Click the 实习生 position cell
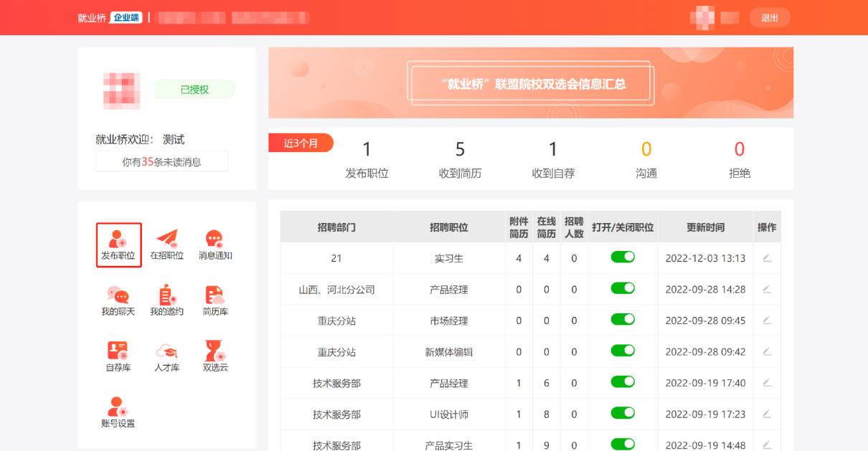The width and height of the screenshot is (868, 451). click(x=449, y=258)
